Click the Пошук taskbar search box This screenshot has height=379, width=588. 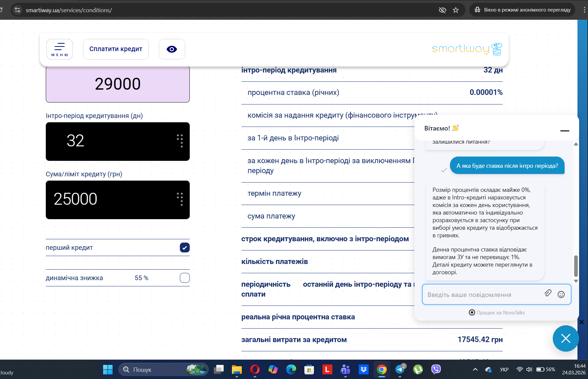click(x=164, y=369)
